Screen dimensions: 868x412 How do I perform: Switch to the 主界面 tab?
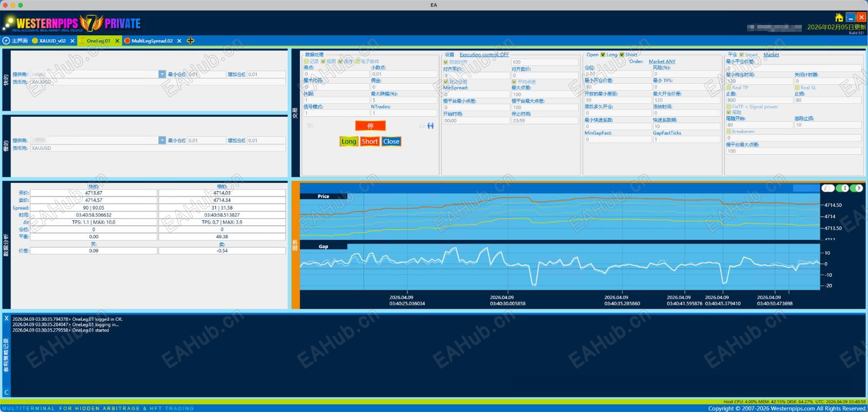click(20, 41)
